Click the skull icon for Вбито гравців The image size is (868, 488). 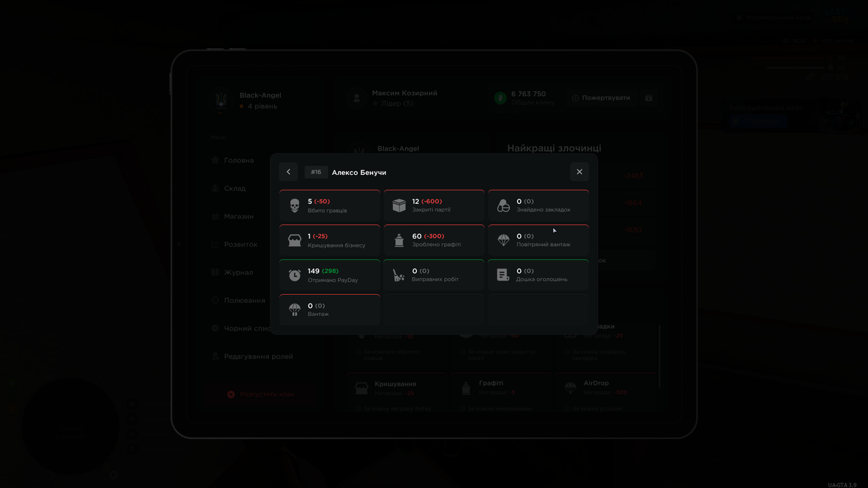tap(294, 205)
